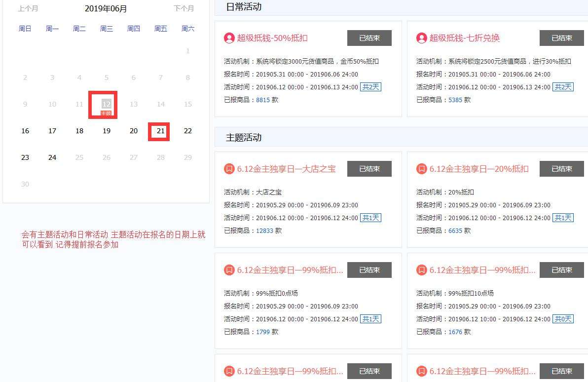Click the bookmark icon on the bottom-left 99%抵扣 card

tap(228, 371)
